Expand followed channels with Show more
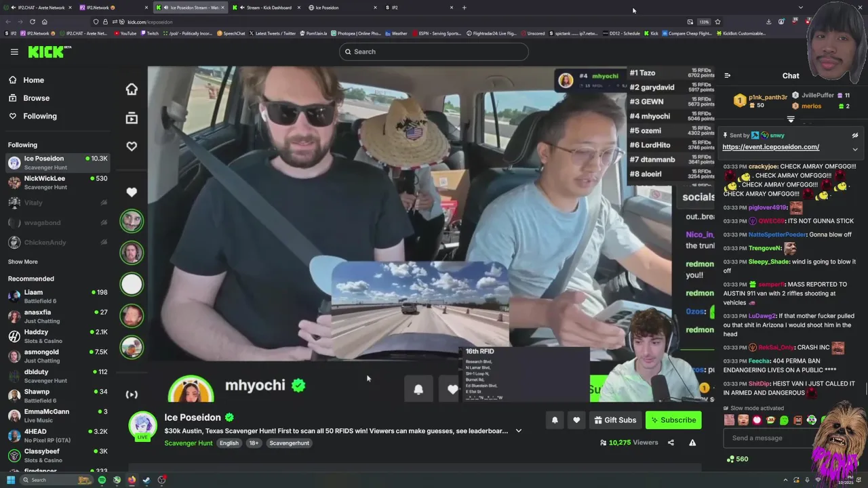The image size is (868, 488). tap(22, 262)
